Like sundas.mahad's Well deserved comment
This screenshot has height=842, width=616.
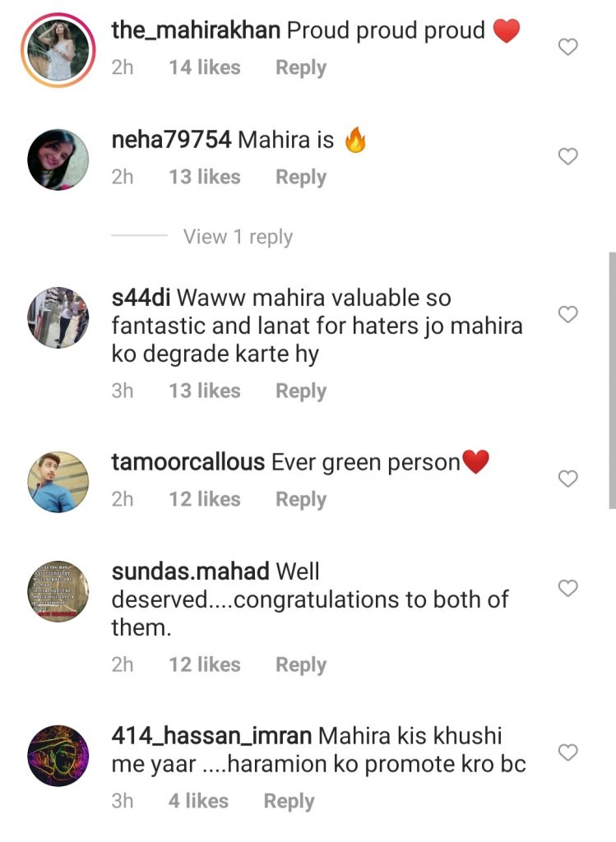[x=567, y=589]
